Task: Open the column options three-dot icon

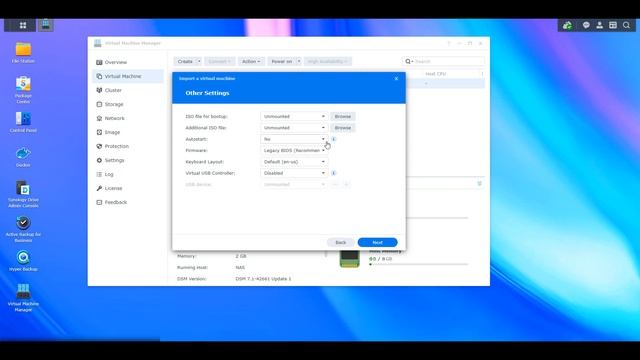Action: [x=482, y=74]
